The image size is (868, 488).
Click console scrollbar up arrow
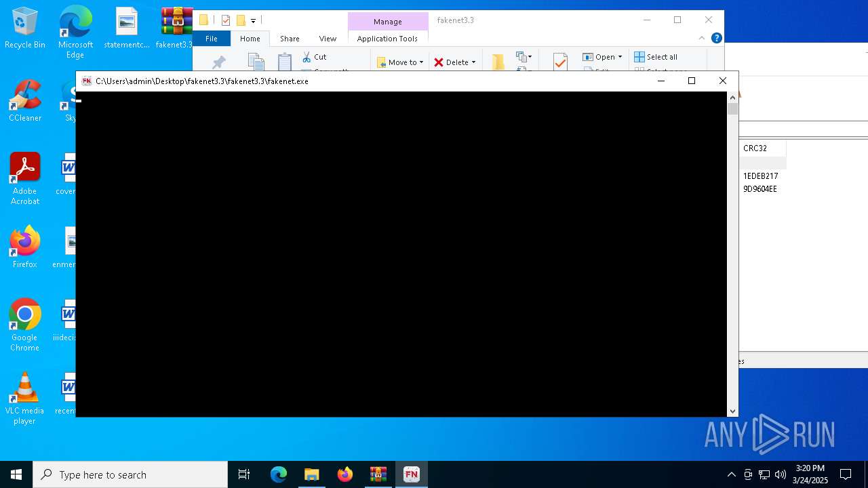pos(732,98)
